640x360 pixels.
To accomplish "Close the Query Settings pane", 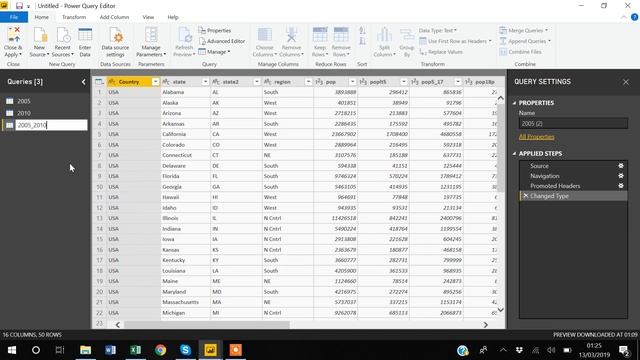I will (626, 82).
